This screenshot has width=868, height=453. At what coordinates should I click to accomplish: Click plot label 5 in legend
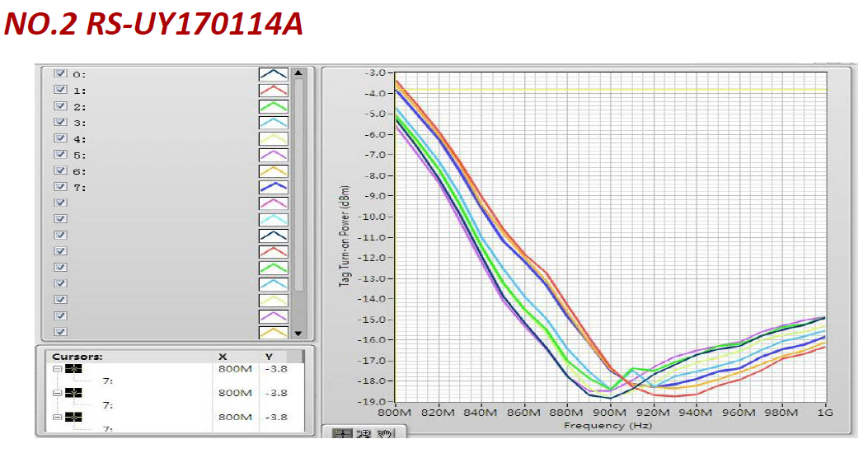[79, 155]
